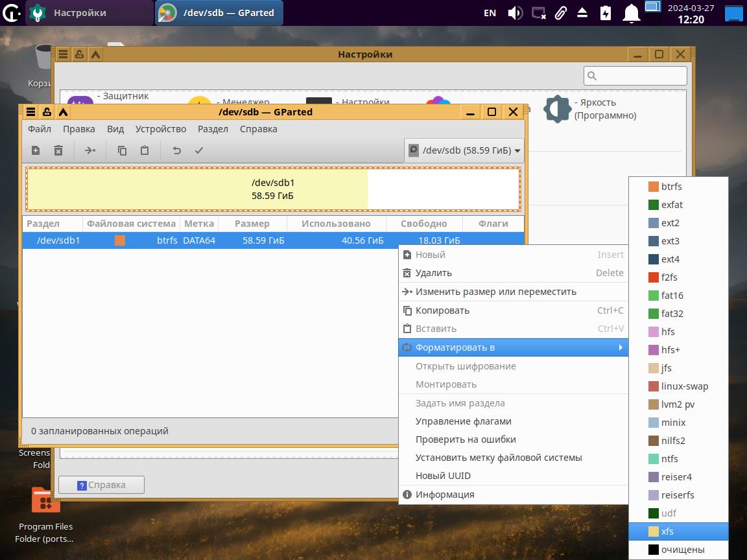
Task: Switch to Настройки taskbar button
Action: click(90, 13)
